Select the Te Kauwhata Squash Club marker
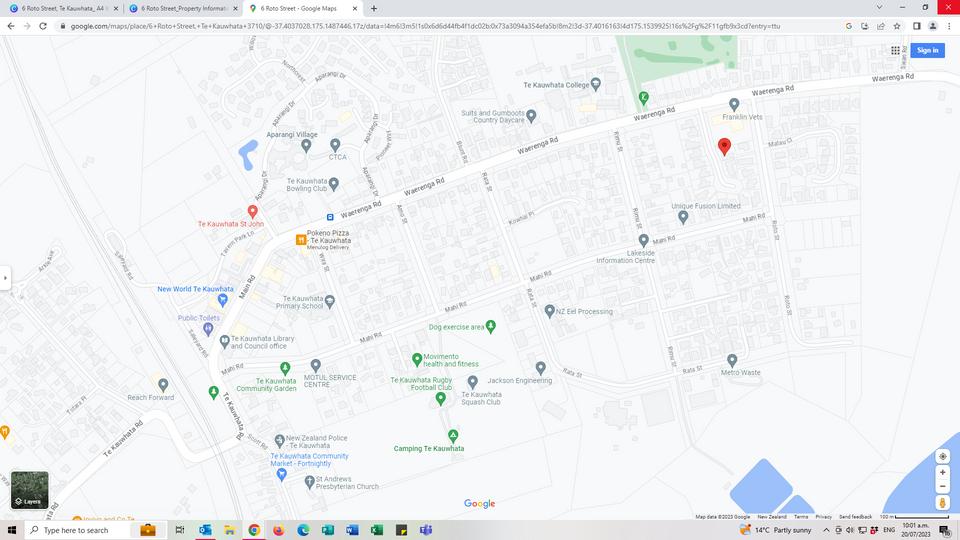The image size is (960, 540). [x=473, y=382]
